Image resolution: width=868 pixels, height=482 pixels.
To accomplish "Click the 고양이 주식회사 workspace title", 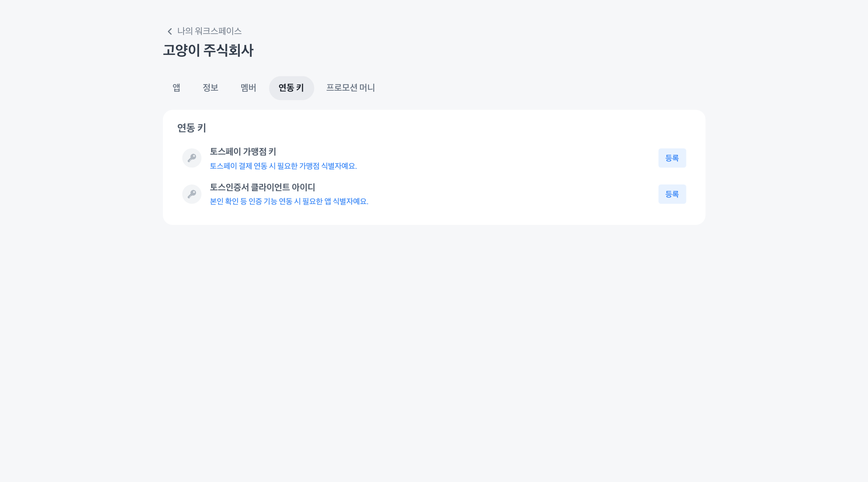I will click(x=208, y=51).
